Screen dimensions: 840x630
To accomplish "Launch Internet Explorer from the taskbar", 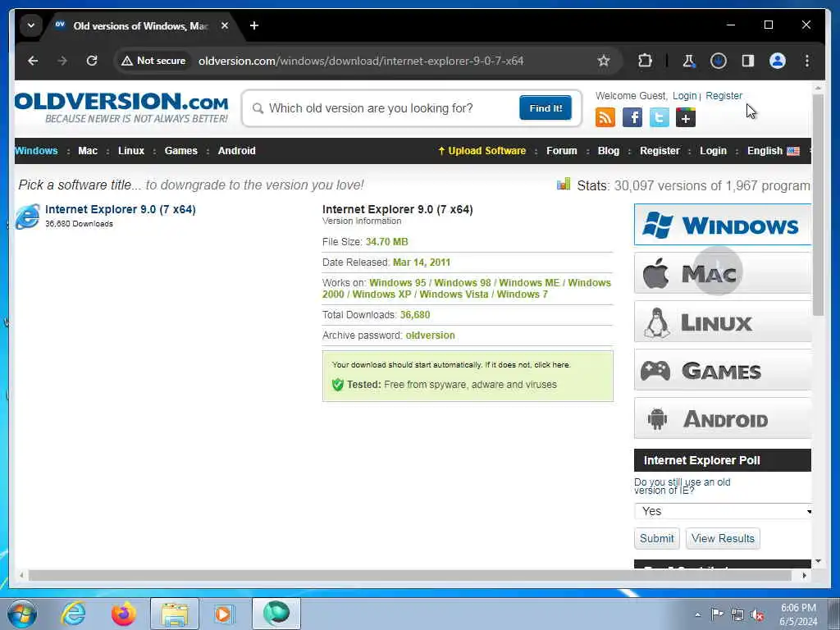I will tap(73, 614).
